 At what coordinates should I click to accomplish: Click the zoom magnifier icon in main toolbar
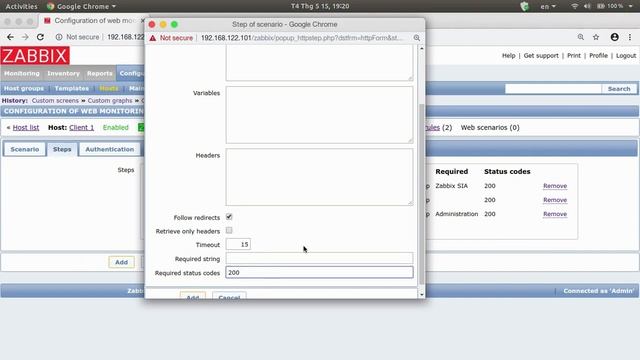tap(580, 37)
